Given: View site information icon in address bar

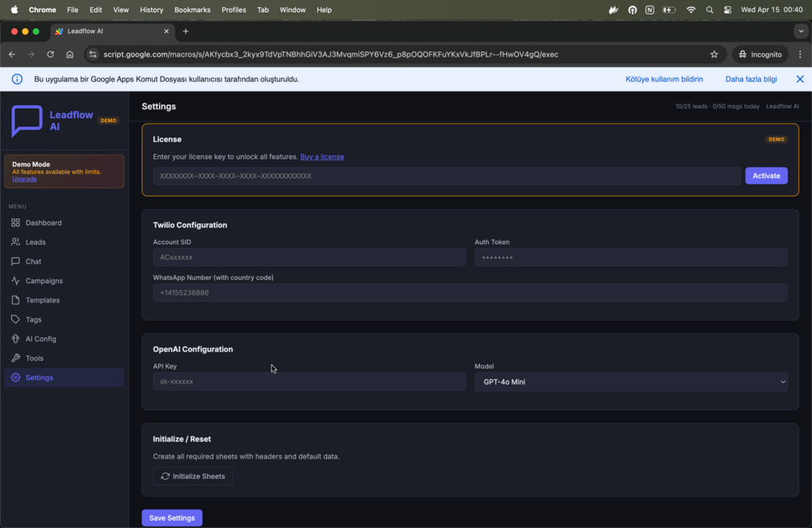Looking at the screenshot, I should (x=93, y=54).
